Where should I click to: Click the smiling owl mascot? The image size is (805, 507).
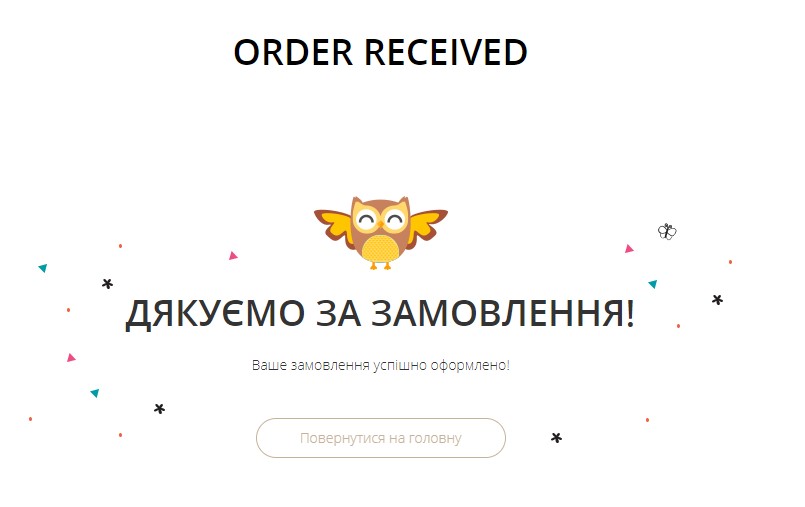tap(381, 233)
